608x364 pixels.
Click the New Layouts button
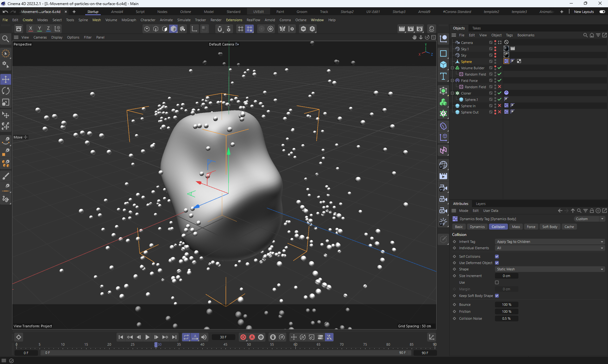point(584,12)
